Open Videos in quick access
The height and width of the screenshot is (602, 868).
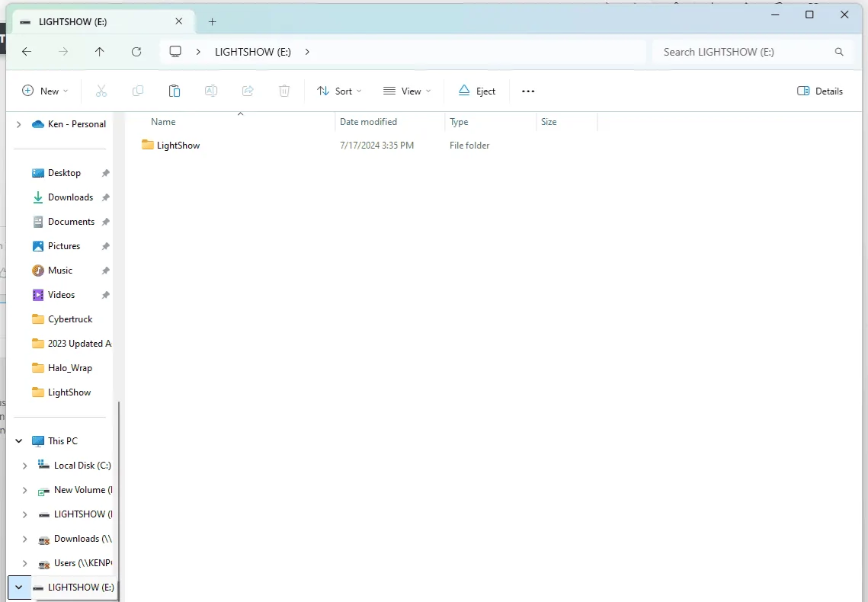61,294
